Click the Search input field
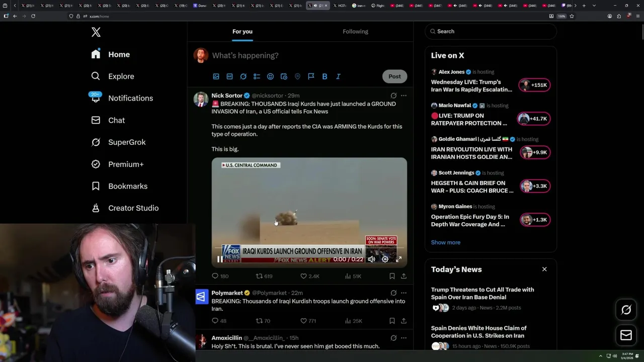 pos(491,31)
